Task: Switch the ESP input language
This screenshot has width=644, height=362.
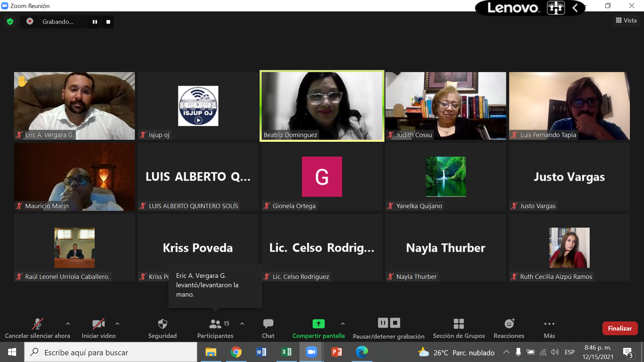Action: pos(570,352)
